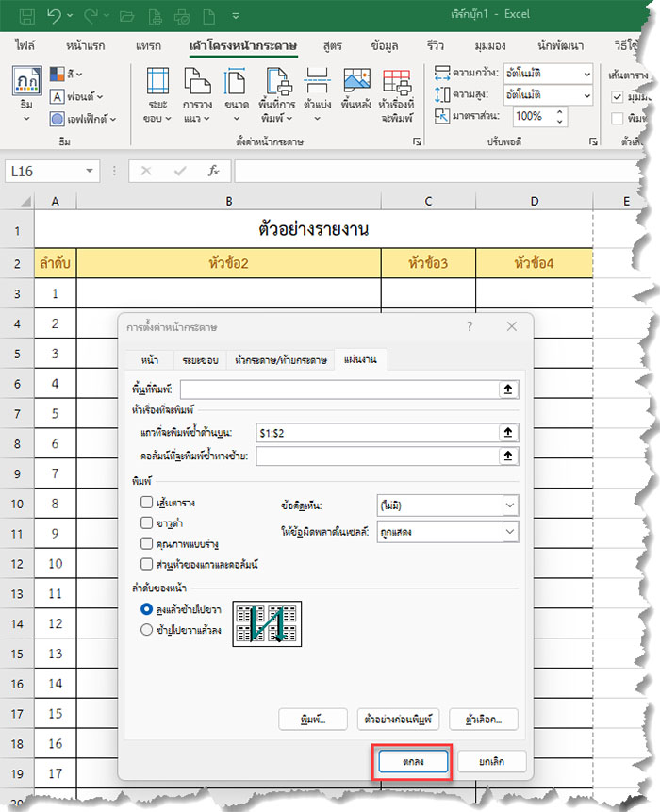
Task: Click the Undo arrow in quick access toolbar
Action: click(55, 16)
